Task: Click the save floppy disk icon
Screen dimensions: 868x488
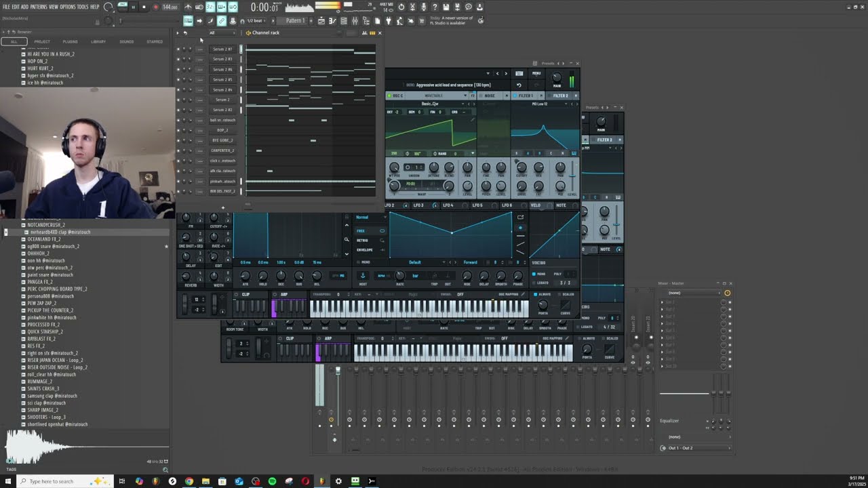Action: coord(446,7)
